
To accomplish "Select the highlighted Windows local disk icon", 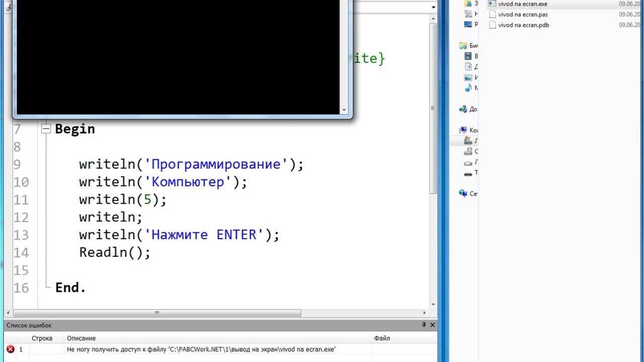I will (468, 141).
